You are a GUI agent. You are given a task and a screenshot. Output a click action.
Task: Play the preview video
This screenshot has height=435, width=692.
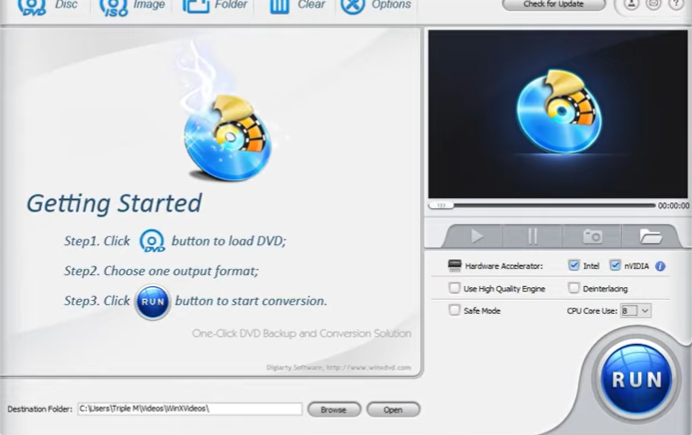click(x=476, y=236)
